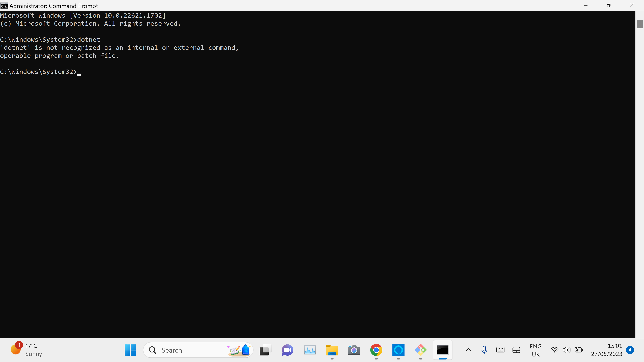Select the active Command Prompt taskbar icon
The image size is (644, 362).
point(443,350)
